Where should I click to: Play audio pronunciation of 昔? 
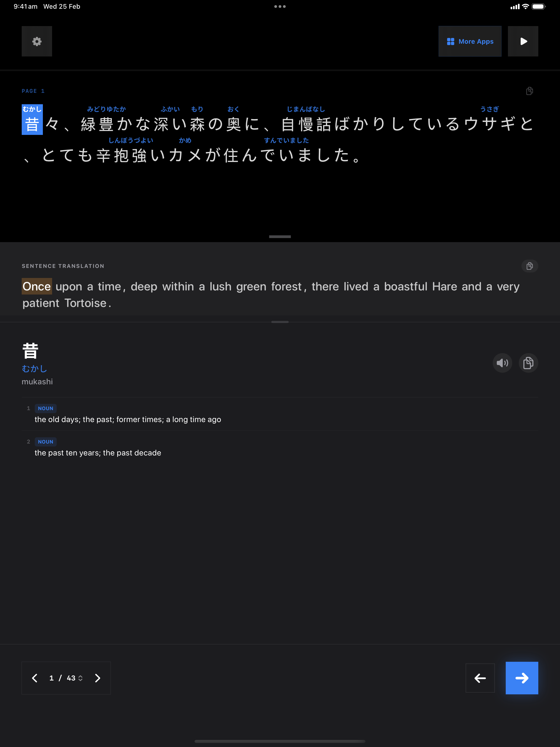(x=502, y=363)
